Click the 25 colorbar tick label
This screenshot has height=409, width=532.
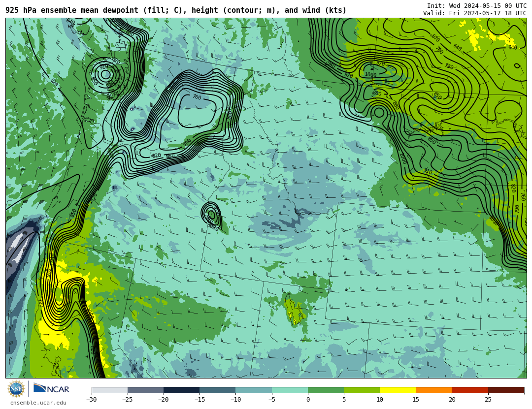pyautogui.click(x=488, y=400)
